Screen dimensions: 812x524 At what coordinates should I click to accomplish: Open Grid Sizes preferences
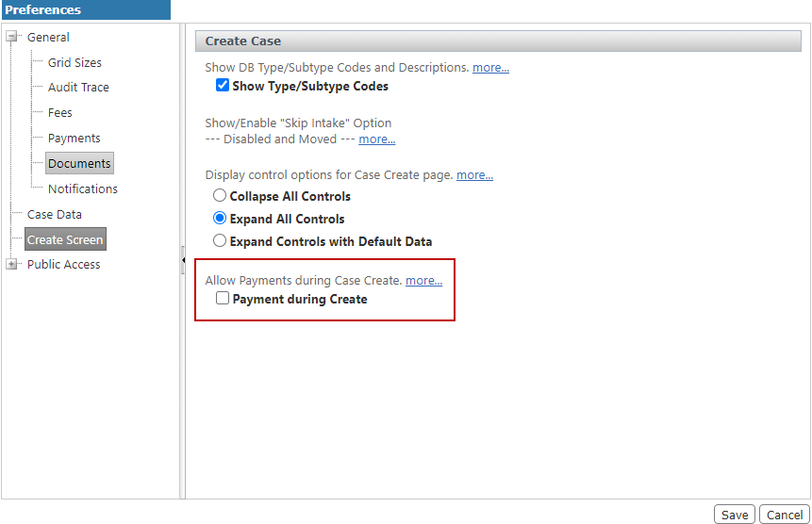point(75,62)
